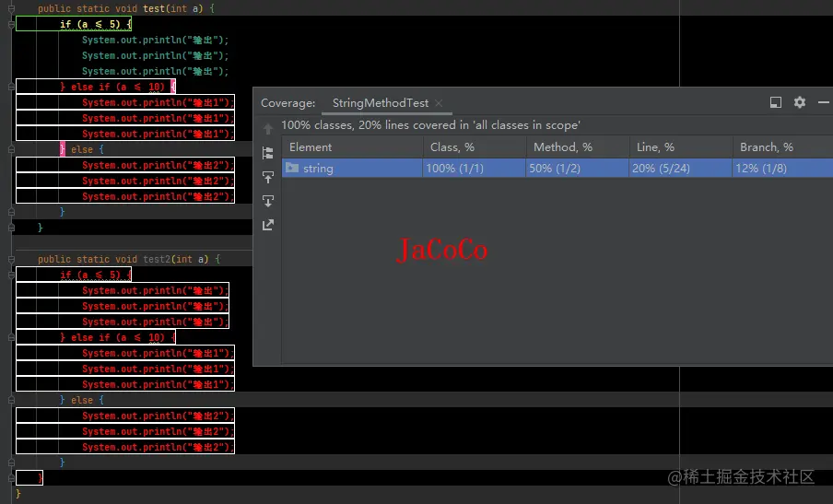Click the highlighted pink brace before 'else {'
833x504 pixels.
pyautogui.click(x=63, y=149)
